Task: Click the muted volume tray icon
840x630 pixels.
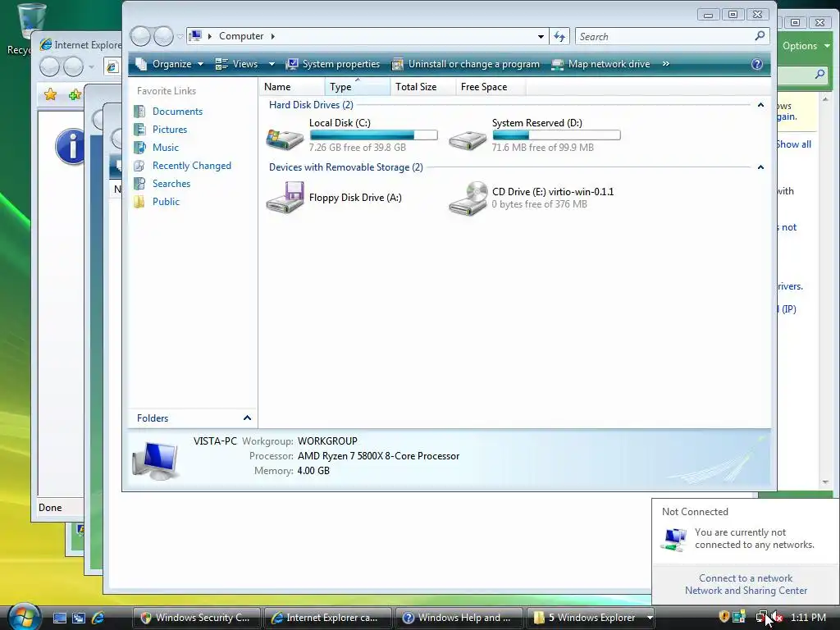Action: (x=778, y=617)
